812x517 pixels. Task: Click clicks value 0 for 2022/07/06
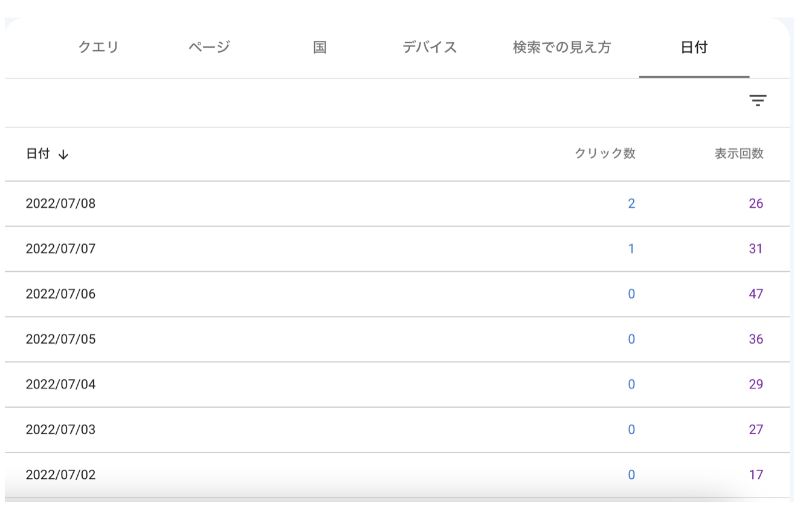(631, 294)
